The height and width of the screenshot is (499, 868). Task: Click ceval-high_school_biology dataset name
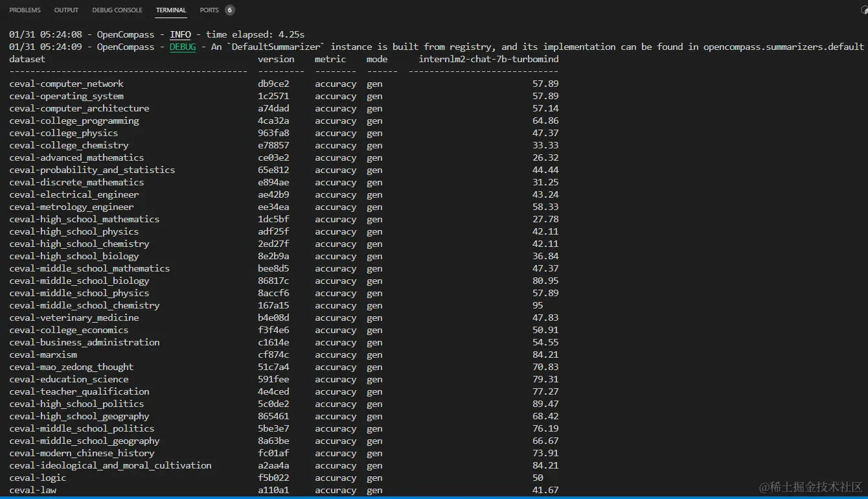[x=74, y=256]
